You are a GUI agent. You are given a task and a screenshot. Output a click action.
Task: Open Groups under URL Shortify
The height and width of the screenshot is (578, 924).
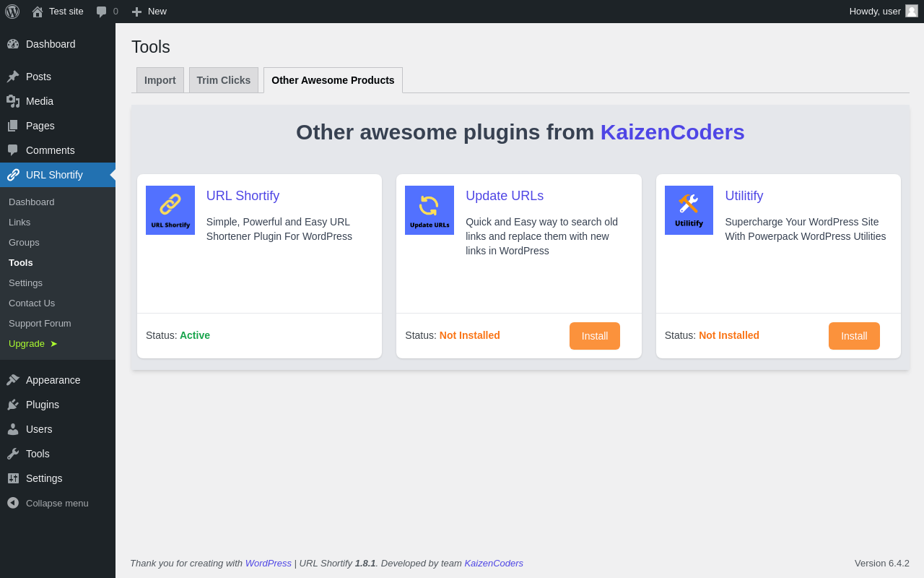24,242
